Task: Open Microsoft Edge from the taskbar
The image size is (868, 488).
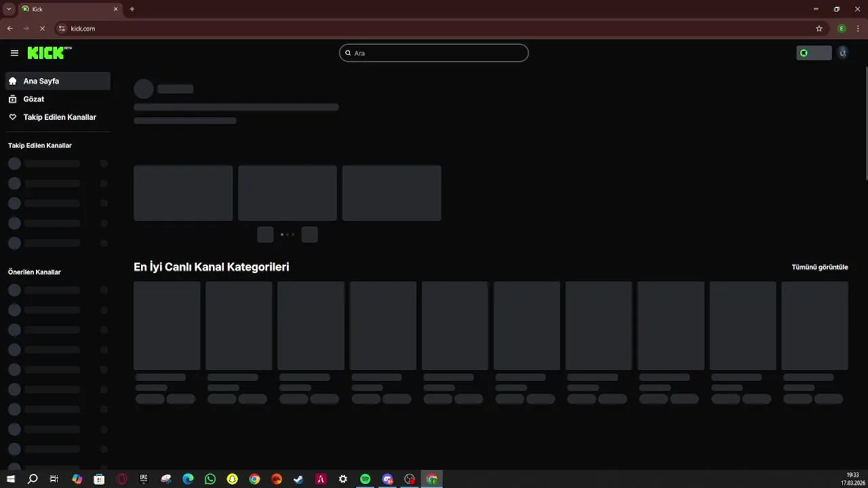Action: (x=188, y=479)
